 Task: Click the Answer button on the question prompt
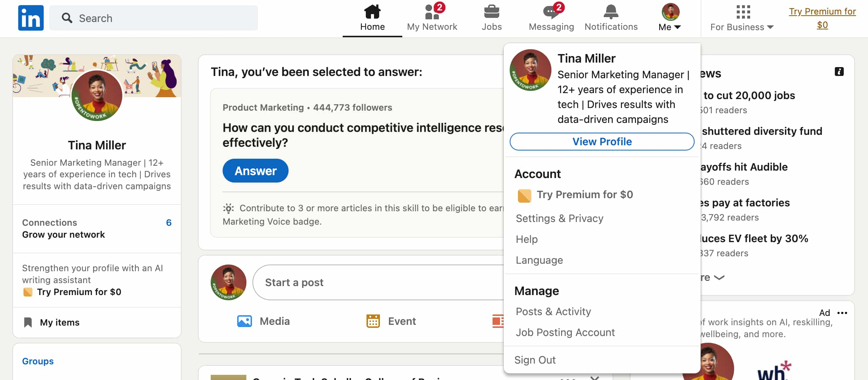click(255, 170)
